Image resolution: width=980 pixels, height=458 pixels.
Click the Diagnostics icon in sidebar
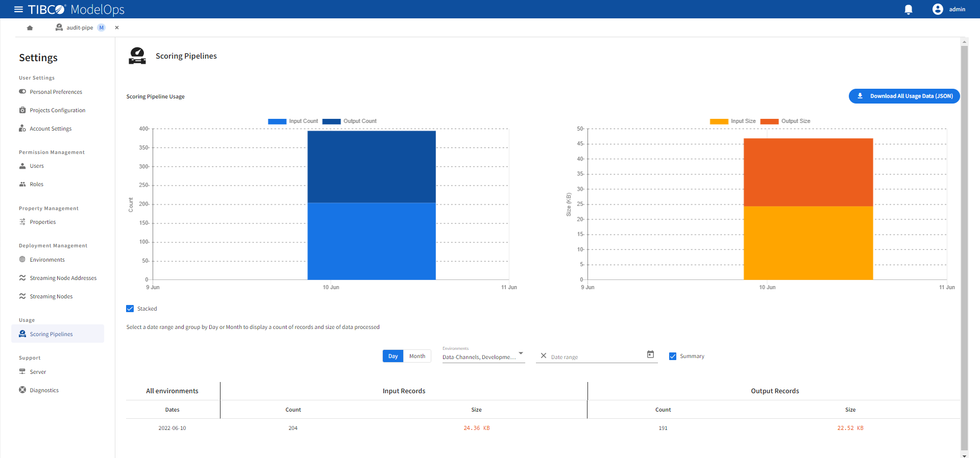click(22, 390)
